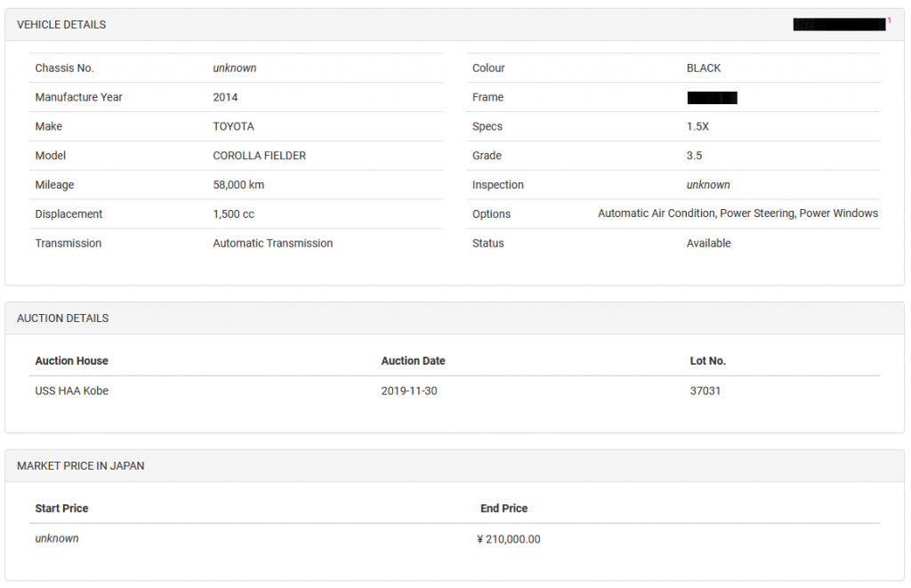Click the redacted label at top right

(x=838, y=25)
